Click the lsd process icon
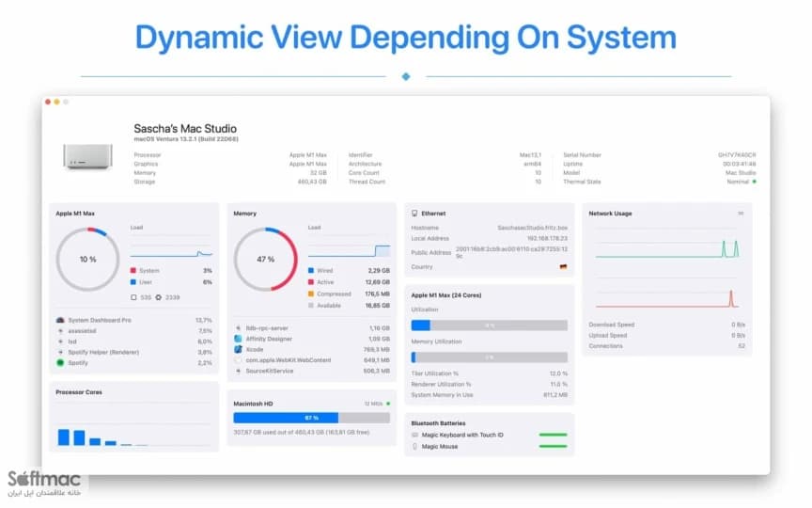812x508 pixels. 60,341
